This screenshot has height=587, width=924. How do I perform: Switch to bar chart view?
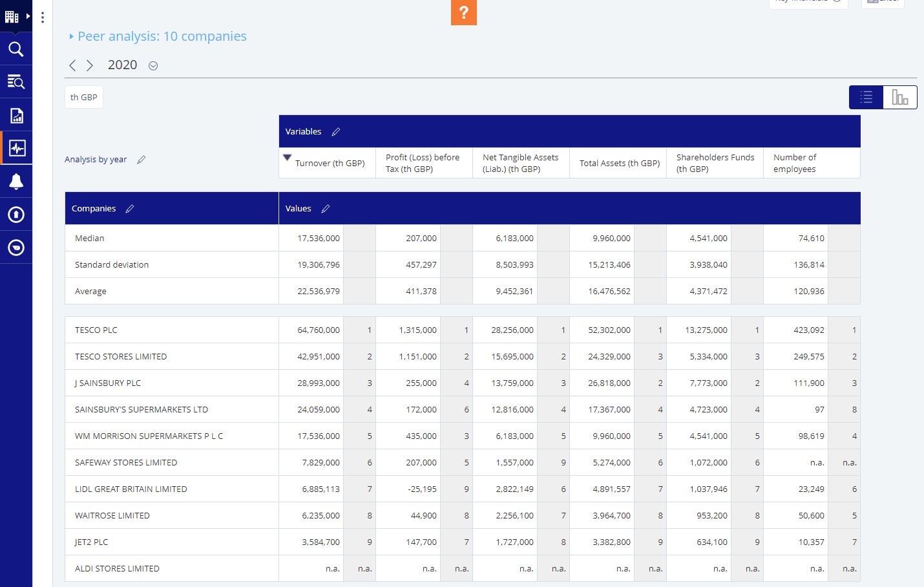click(899, 98)
